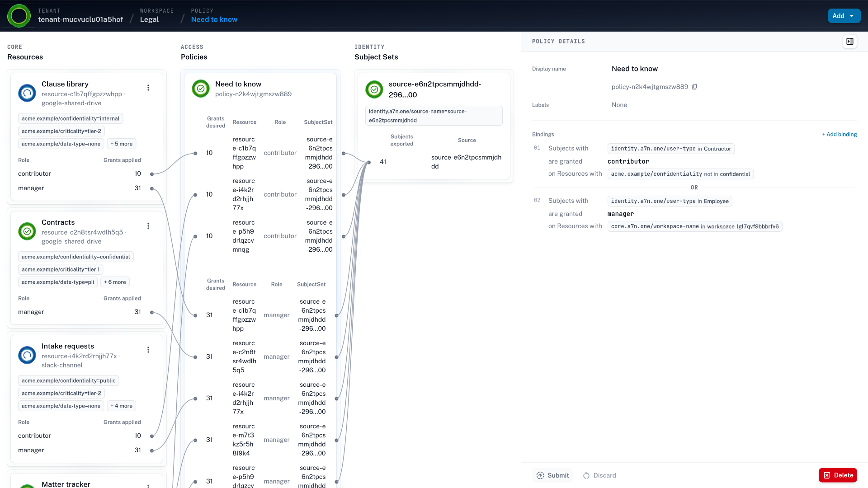Image resolution: width=868 pixels, height=488 pixels.
Task: Click the + Add binding link
Action: pos(840,134)
